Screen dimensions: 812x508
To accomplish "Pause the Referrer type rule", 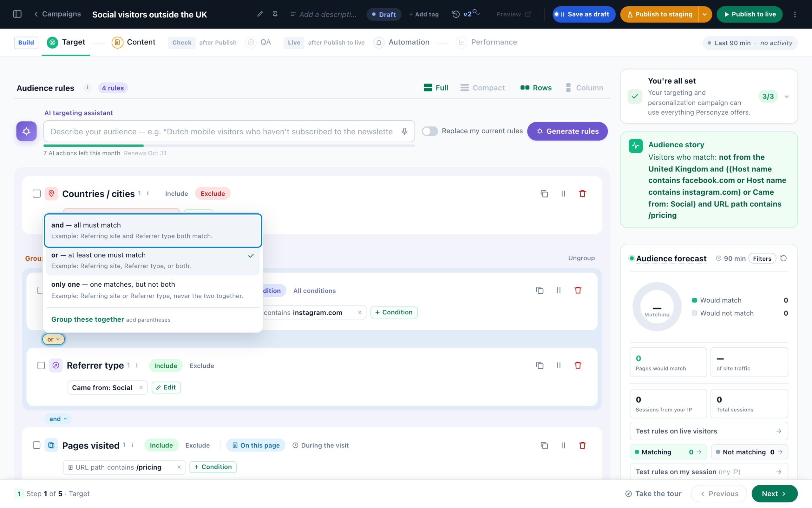I will pyautogui.click(x=559, y=365).
